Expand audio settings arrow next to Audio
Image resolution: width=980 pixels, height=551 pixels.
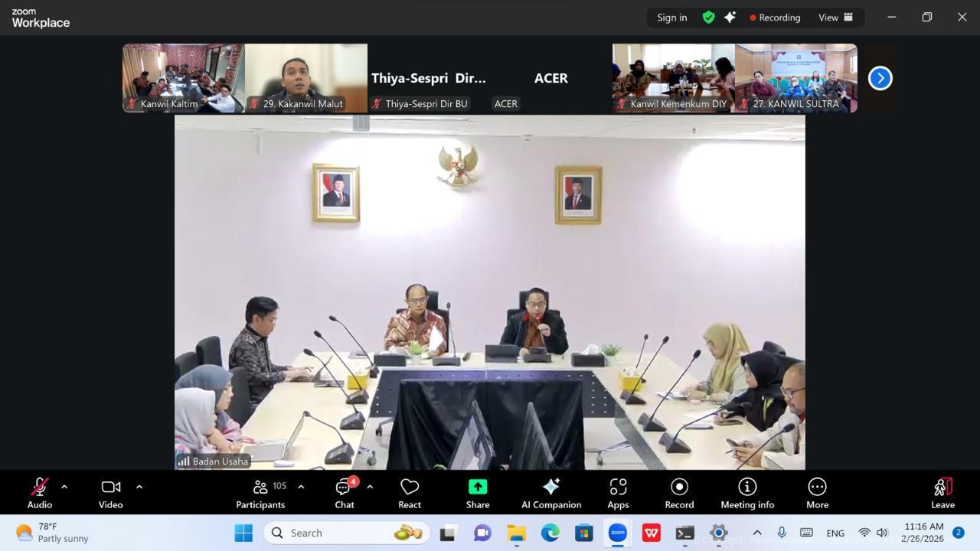point(64,487)
